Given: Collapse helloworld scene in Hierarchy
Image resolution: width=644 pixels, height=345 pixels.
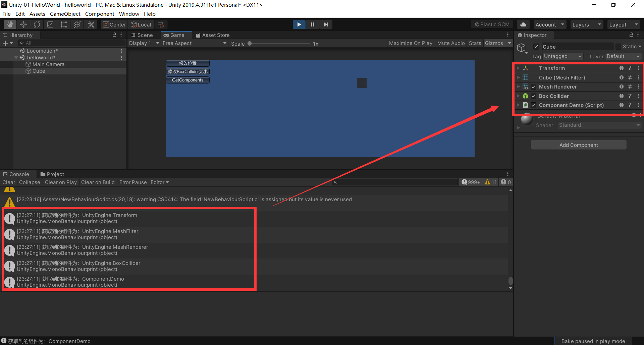Looking at the screenshot, I should tap(16, 58).
